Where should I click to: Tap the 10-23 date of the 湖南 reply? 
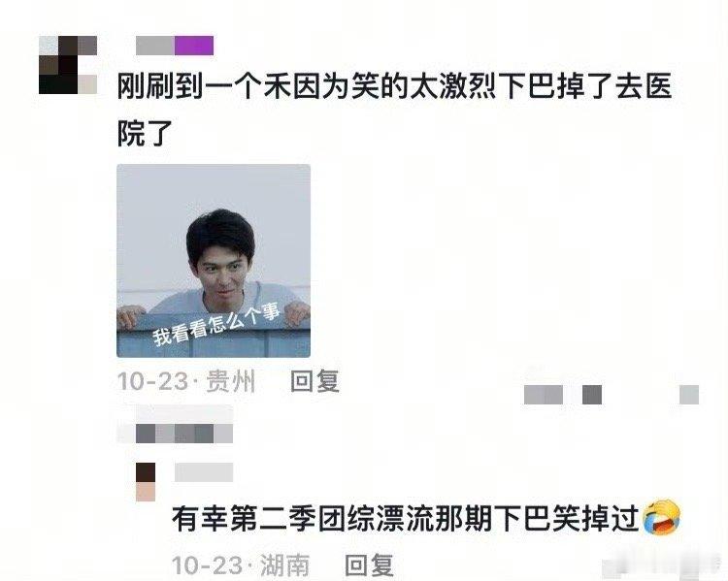[x=207, y=565]
